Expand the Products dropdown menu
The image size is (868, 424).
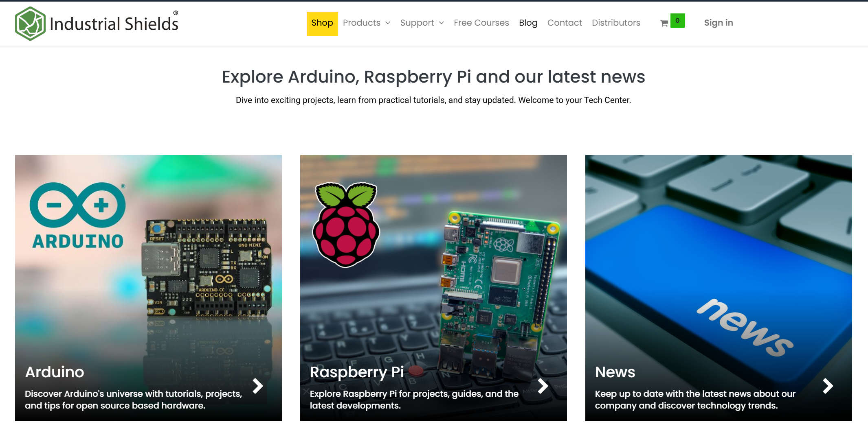[x=367, y=23]
